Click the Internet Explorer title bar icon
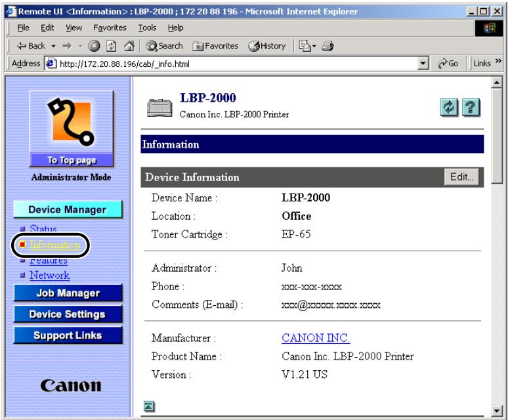Screen dimensions: 508x420 click(11, 12)
